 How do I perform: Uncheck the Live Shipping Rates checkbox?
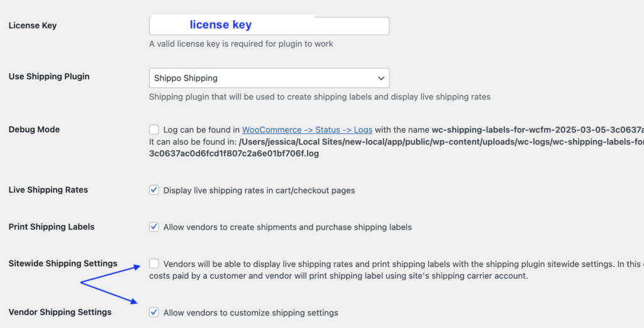click(x=154, y=190)
